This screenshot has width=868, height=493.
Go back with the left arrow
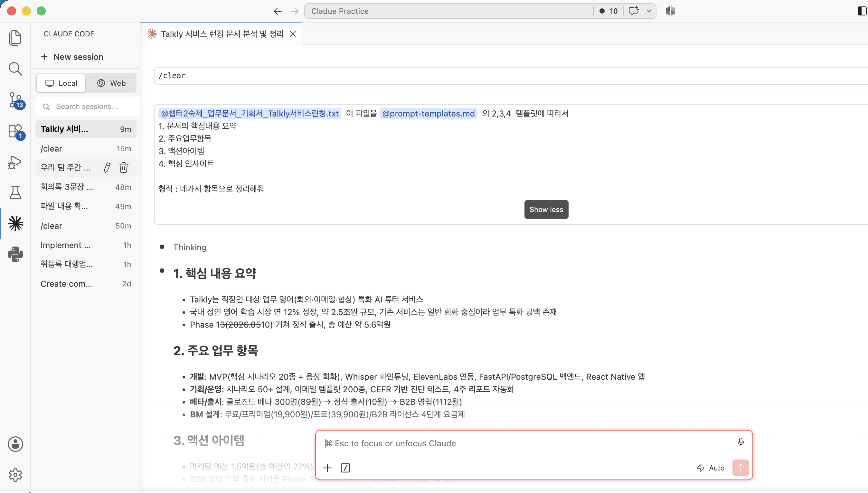click(277, 11)
